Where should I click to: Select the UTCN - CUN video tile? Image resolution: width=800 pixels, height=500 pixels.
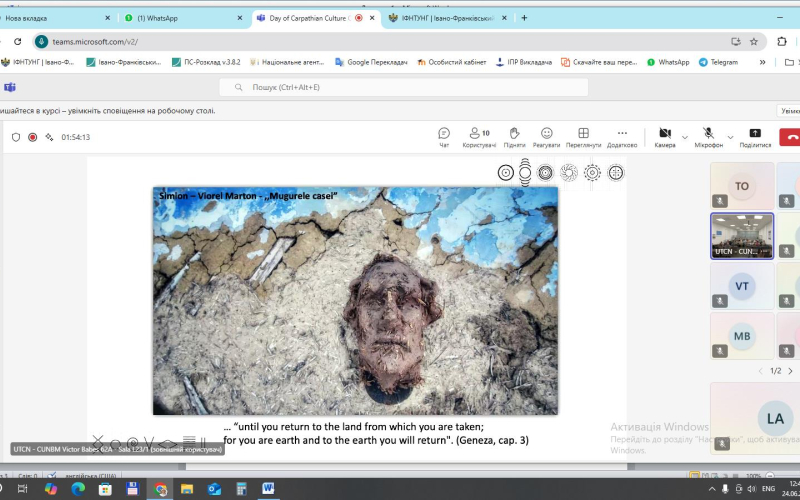742,236
